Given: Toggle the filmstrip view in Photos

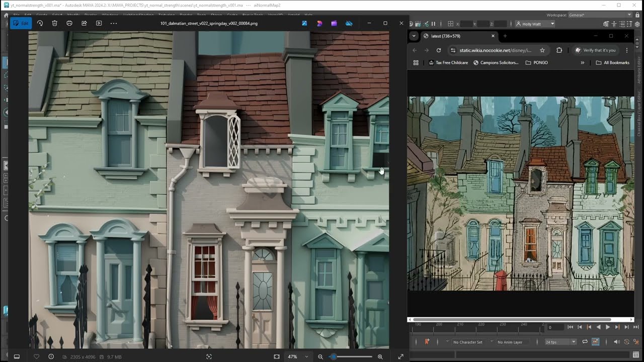Looking at the screenshot, I should 17,356.
